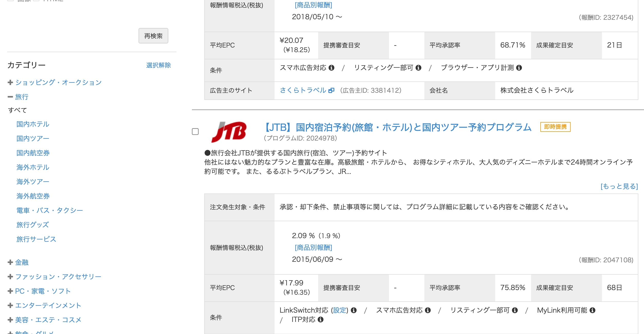Click the 再検索 button
644x334 pixels.
(x=153, y=36)
